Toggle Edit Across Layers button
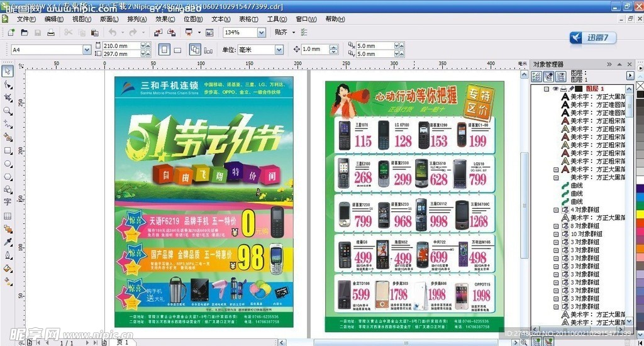This screenshot has width=644, height=346. 548,76
